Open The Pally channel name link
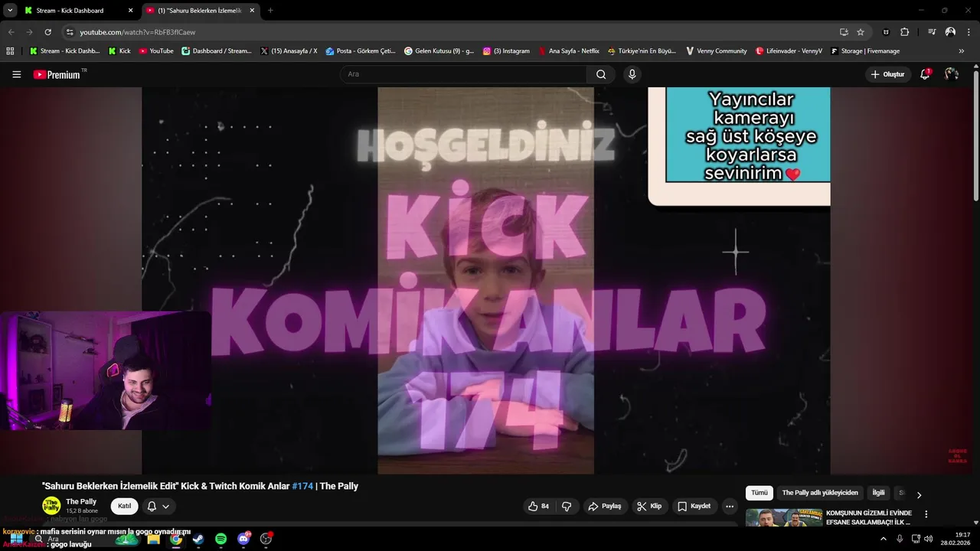 coord(81,502)
